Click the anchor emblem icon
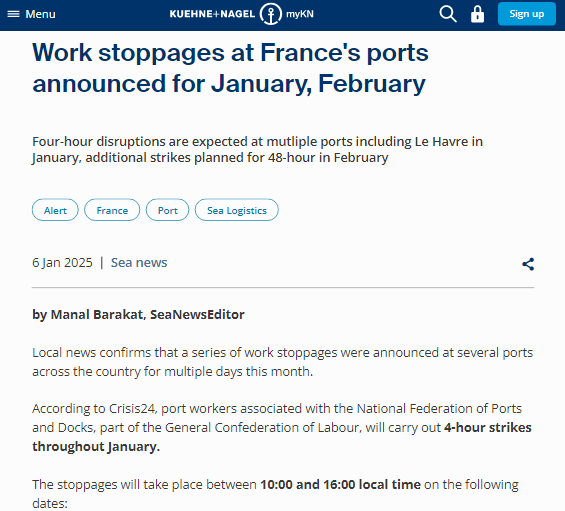This screenshot has width=565, height=511. (x=271, y=14)
